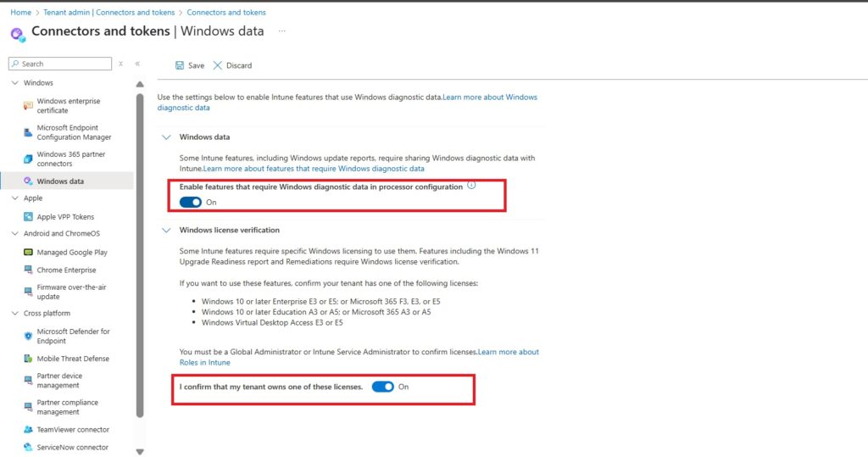Image resolution: width=868 pixels, height=457 pixels.
Task: Open Windows enterprise certificate page
Action: click(69, 106)
